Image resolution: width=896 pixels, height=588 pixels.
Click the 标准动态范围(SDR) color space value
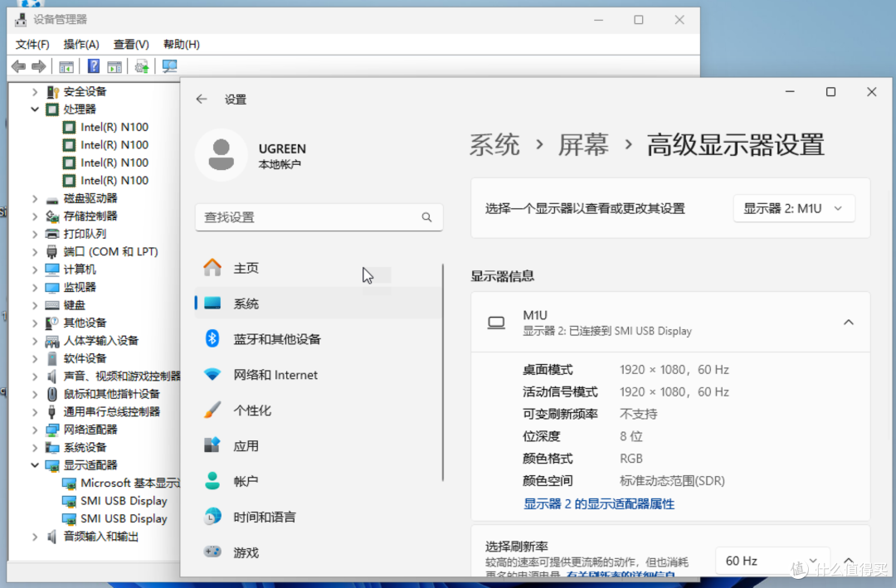[x=672, y=481]
